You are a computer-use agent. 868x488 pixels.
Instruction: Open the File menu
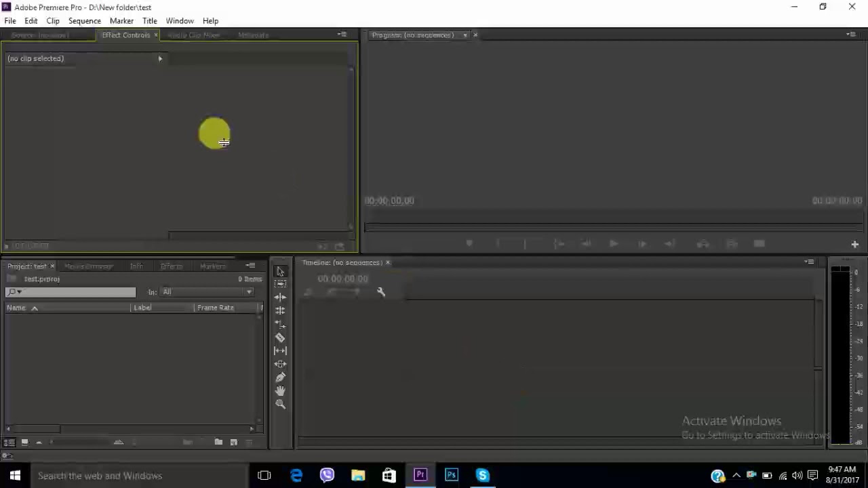coord(10,21)
